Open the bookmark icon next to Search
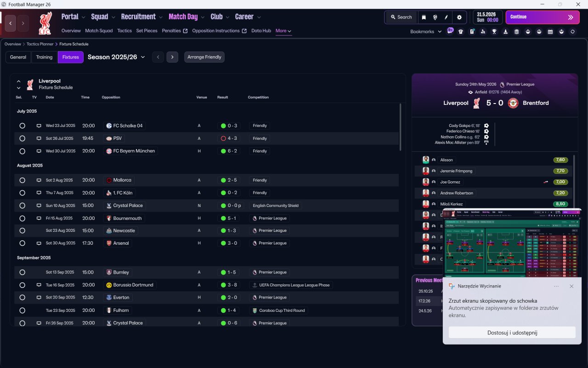588x368 pixels. pyautogui.click(x=424, y=17)
